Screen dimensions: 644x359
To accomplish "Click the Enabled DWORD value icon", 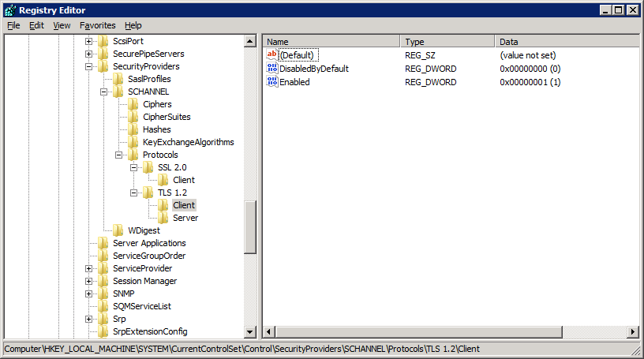I will [x=272, y=82].
